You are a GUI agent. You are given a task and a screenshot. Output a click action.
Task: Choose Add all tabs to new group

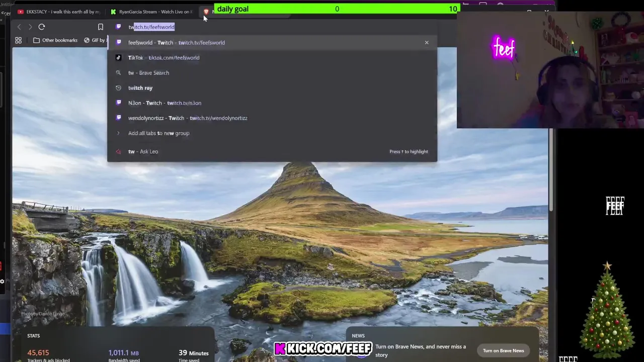[272, 133]
